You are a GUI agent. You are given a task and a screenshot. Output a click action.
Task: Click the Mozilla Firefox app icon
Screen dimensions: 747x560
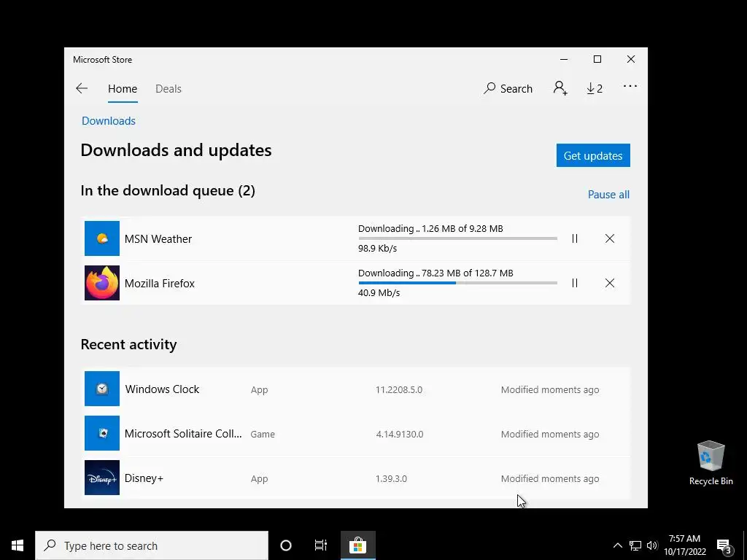point(102,283)
